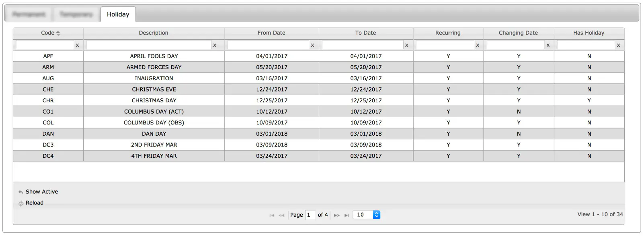Screen dimensions: 644x236
Task: Sort by the From Date column header
Action: pyautogui.click(x=271, y=33)
